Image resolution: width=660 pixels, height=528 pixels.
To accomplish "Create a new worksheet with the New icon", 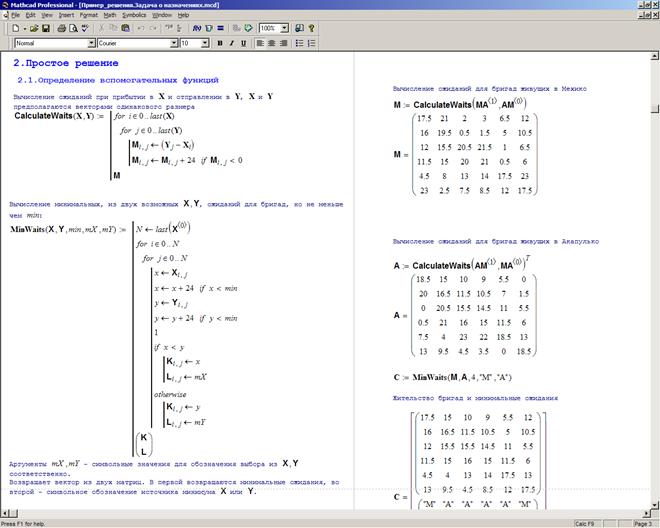I will click(x=16, y=28).
